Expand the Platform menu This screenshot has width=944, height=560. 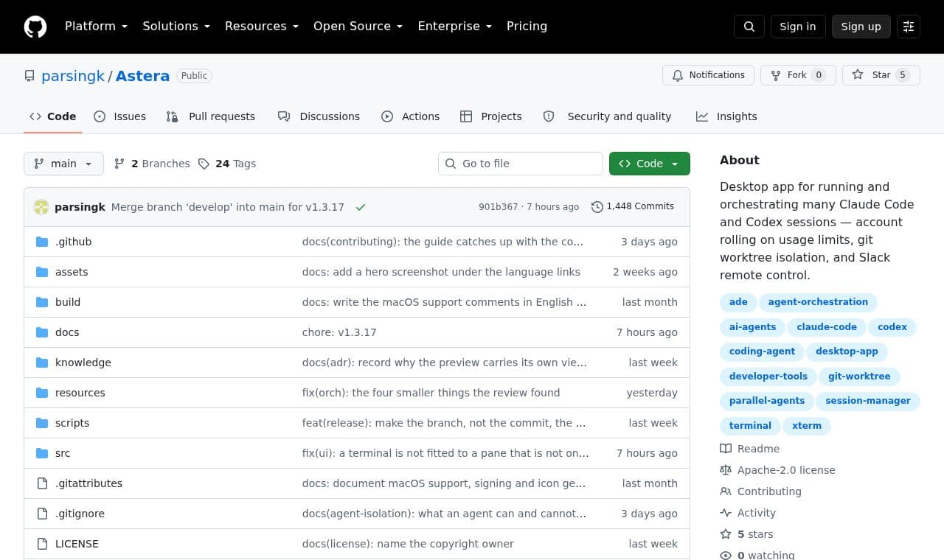pyautogui.click(x=96, y=27)
